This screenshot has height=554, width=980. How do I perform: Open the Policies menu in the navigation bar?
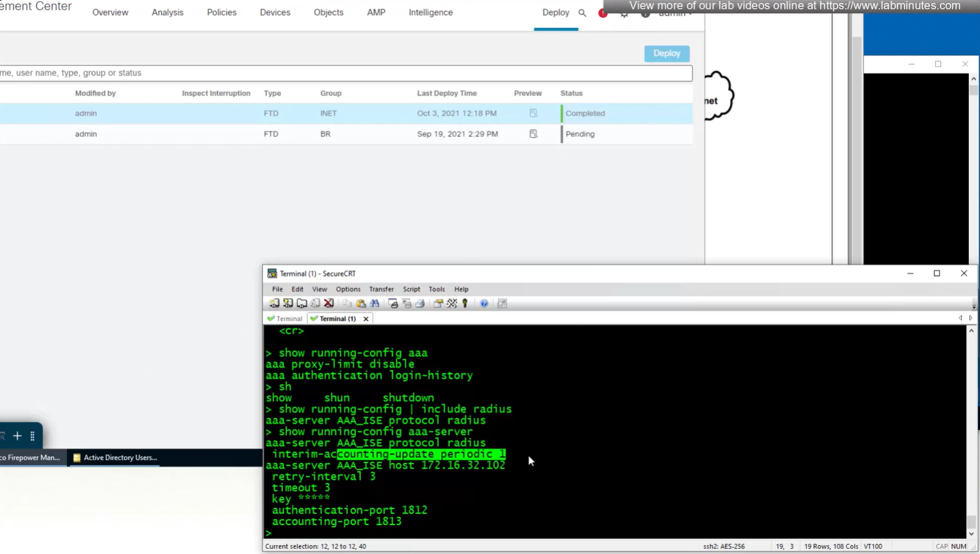[221, 12]
